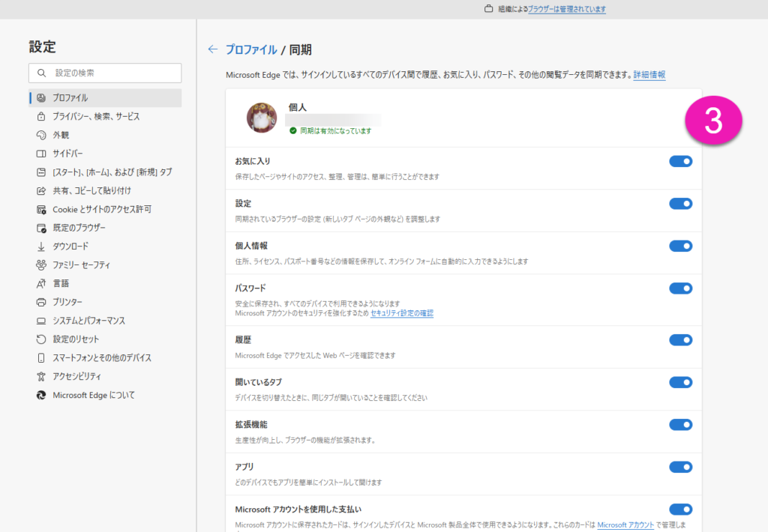
Task: Click the アクセシビリティ icon in sidebar
Action: [41, 376]
